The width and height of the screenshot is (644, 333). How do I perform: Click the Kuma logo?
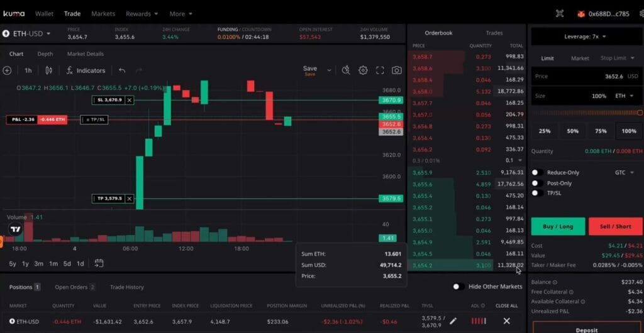tap(14, 14)
